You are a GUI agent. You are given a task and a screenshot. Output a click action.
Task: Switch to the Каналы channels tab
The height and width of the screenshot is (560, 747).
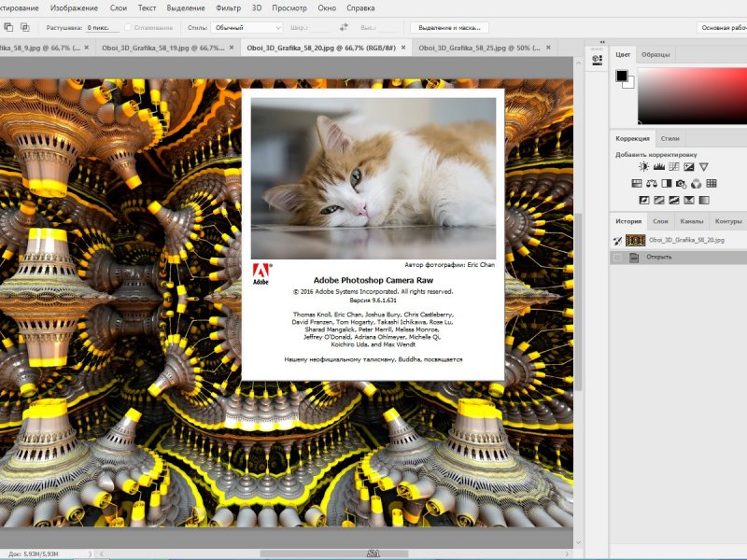tap(692, 221)
